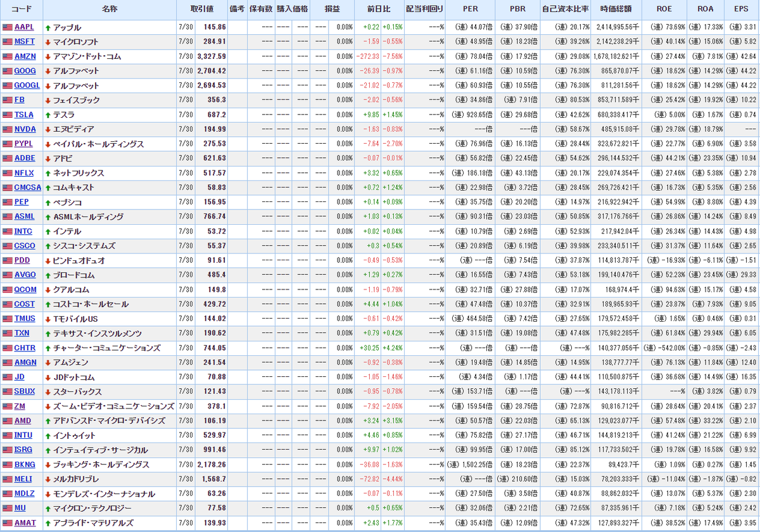Click the US flag icon beside MSFT
This screenshot has width=760, height=532.
pyautogui.click(x=7, y=42)
